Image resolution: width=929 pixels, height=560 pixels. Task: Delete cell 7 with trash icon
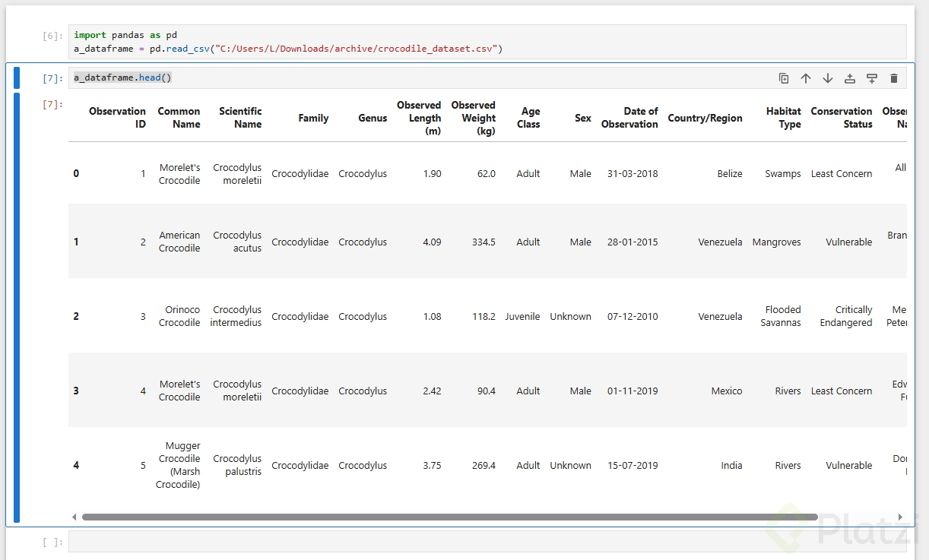point(894,78)
